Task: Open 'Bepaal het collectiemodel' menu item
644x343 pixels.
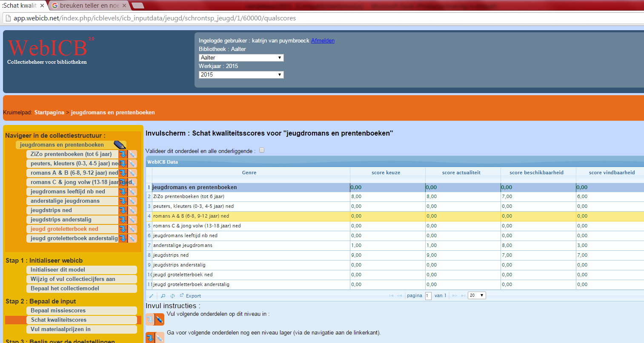Action: (x=81, y=289)
